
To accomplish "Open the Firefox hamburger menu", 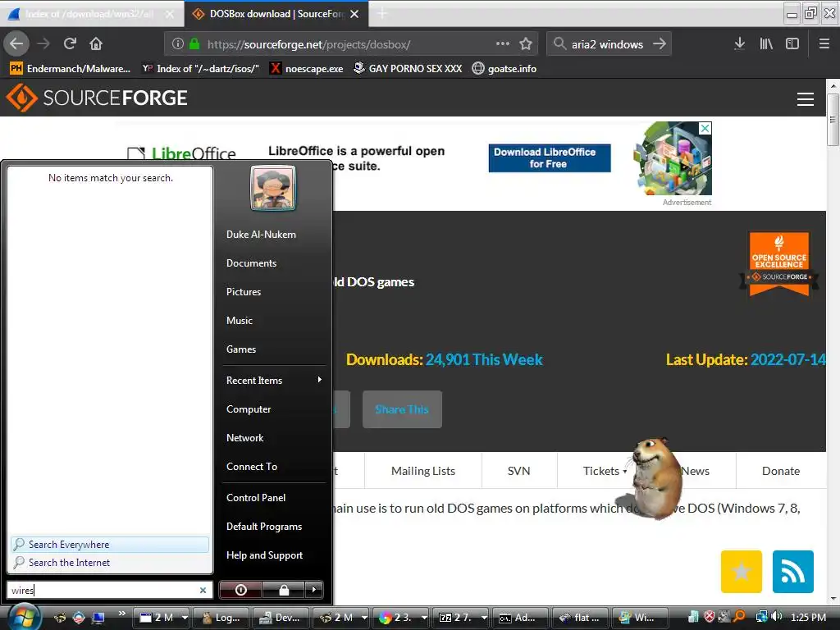I will click(824, 43).
